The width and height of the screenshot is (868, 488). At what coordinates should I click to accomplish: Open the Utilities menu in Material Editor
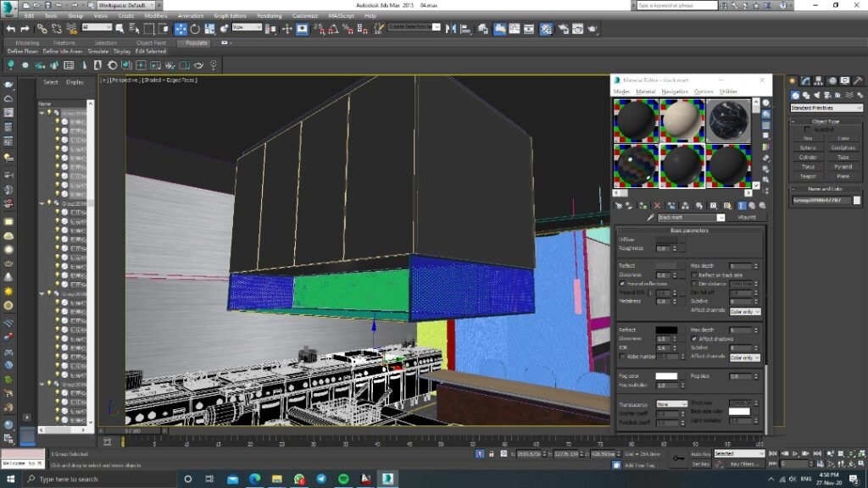pos(728,91)
